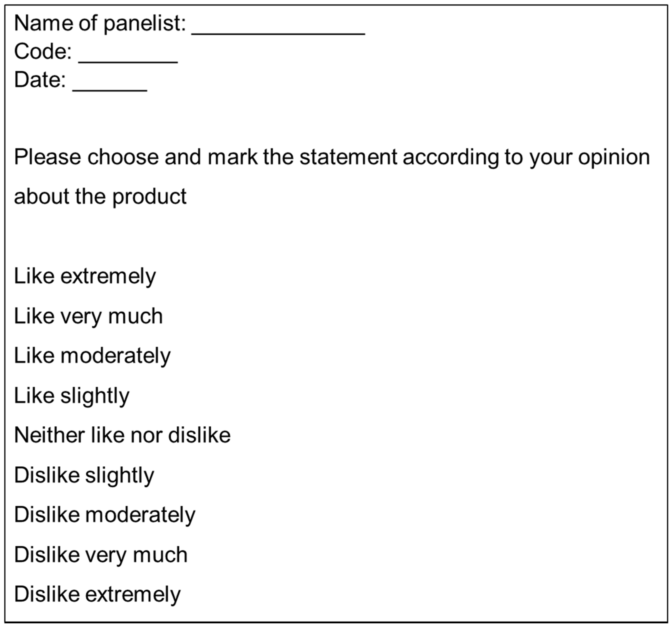Mark the "Dislike very much" option
The image size is (672, 627).
tap(101, 555)
